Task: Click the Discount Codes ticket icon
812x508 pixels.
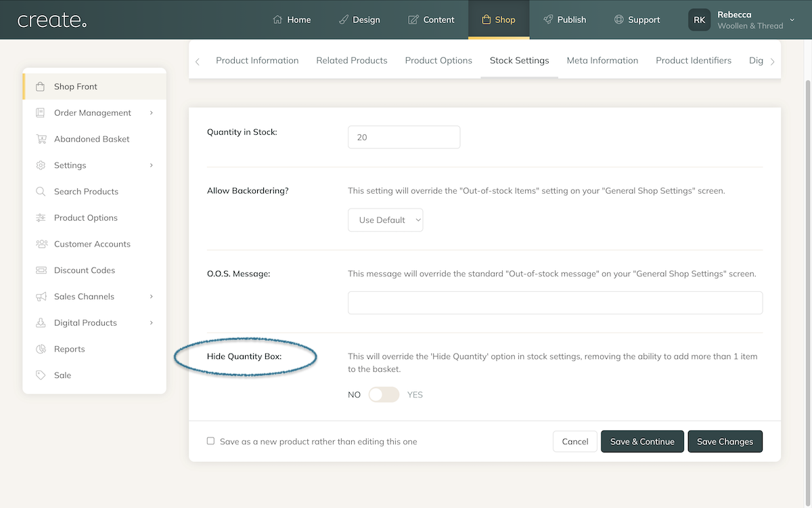Action: coord(41,270)
